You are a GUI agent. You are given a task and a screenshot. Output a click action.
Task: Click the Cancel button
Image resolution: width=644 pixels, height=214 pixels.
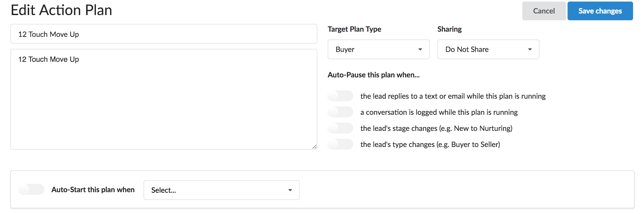(544, 11)
